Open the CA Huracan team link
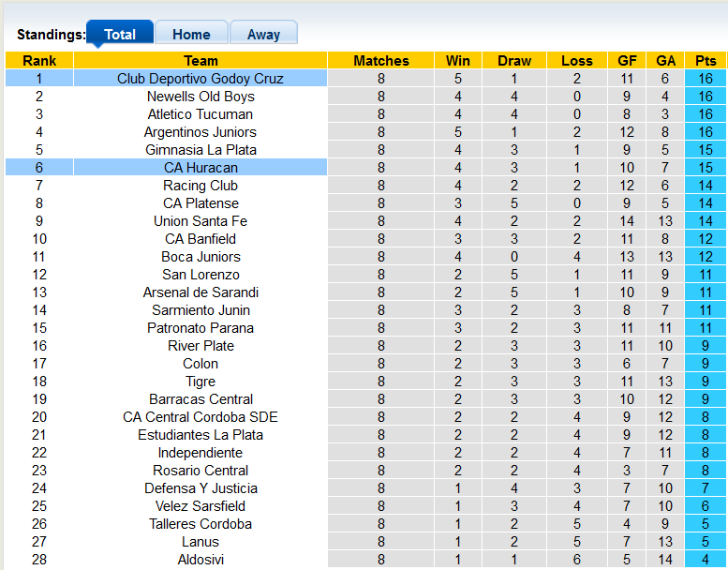The height and width of the screenshot is (570, 728). (x=201, y=168)
